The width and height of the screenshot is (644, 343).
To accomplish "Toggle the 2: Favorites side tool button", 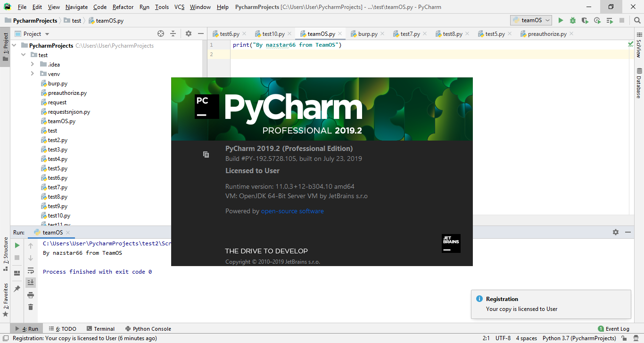I will point(5,300).
